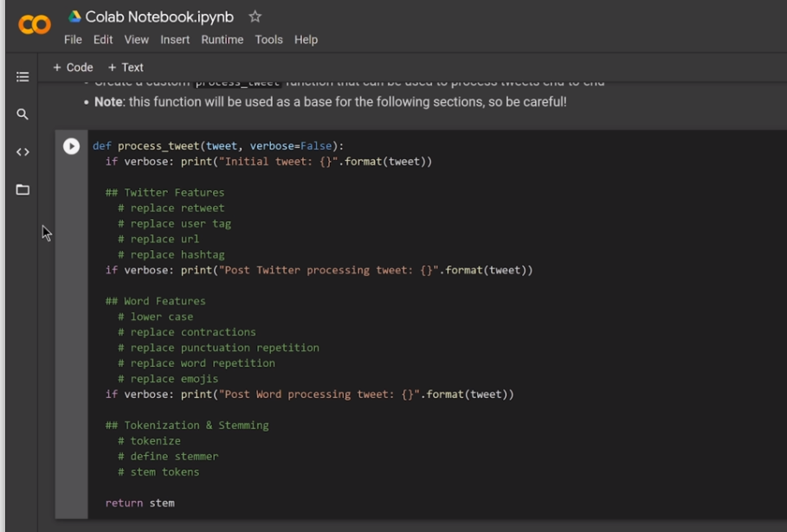Open the find and replace search icon

click(x=23, y=114)
